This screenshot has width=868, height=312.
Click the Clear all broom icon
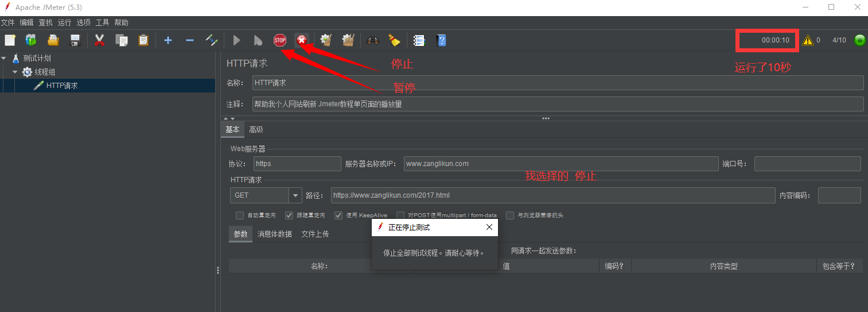pos(394,40)
